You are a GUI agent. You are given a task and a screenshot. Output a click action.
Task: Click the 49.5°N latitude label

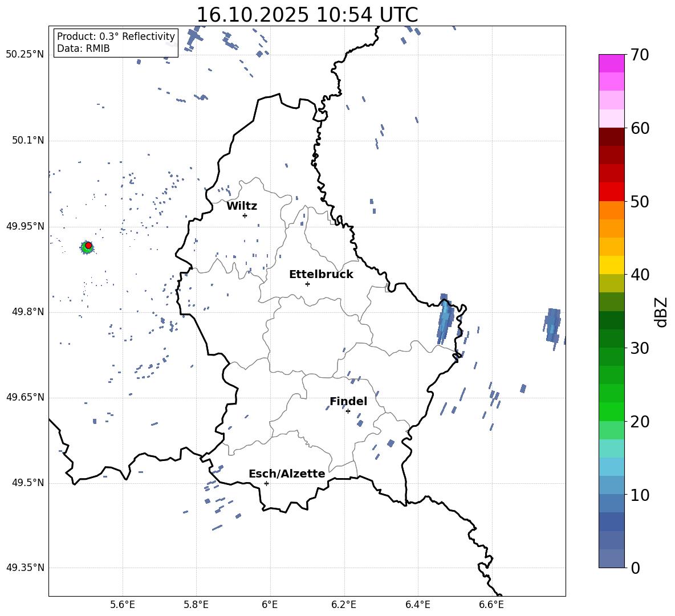[x=28, y=483]
